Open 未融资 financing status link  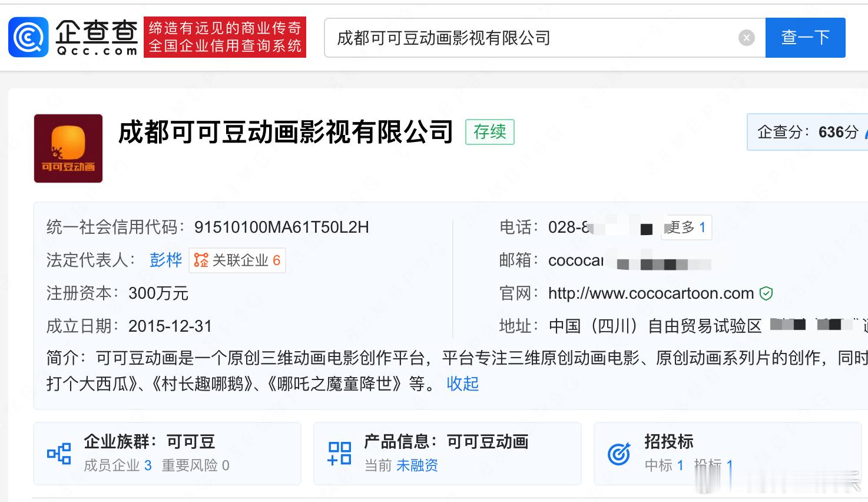pos(417,465)
